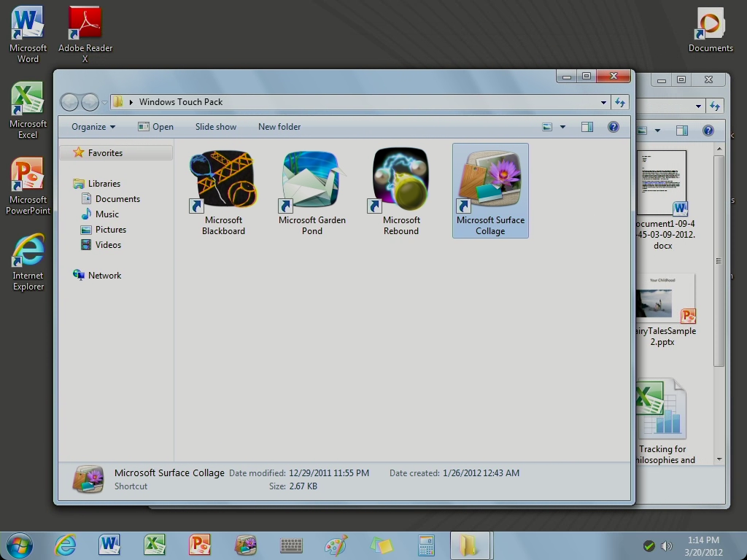This screenshot has width=747, height=560.
Task: Click the folder icon in the address bar
Action: tap(118, 102)
